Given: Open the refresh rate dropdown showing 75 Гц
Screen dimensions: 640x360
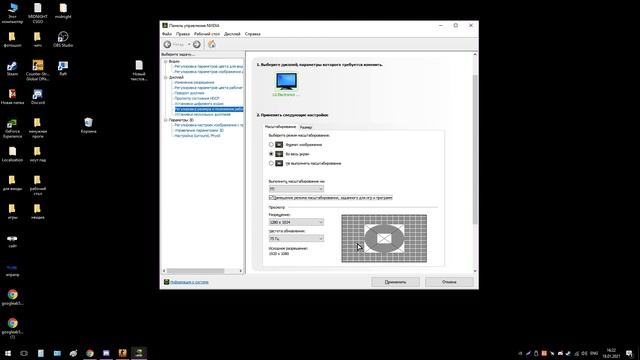Looking at the screenshot, I should [296, 238].
